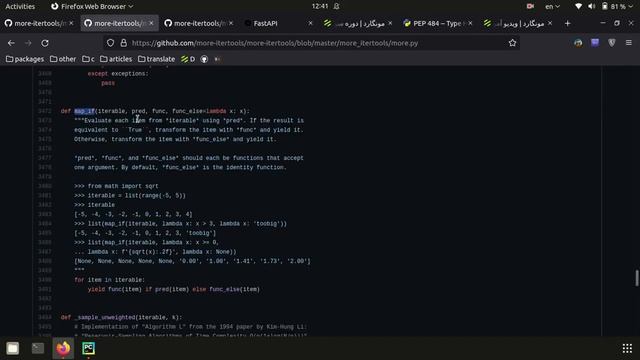Open the D bookmark in the bookmarks bar

click(188, 59)
